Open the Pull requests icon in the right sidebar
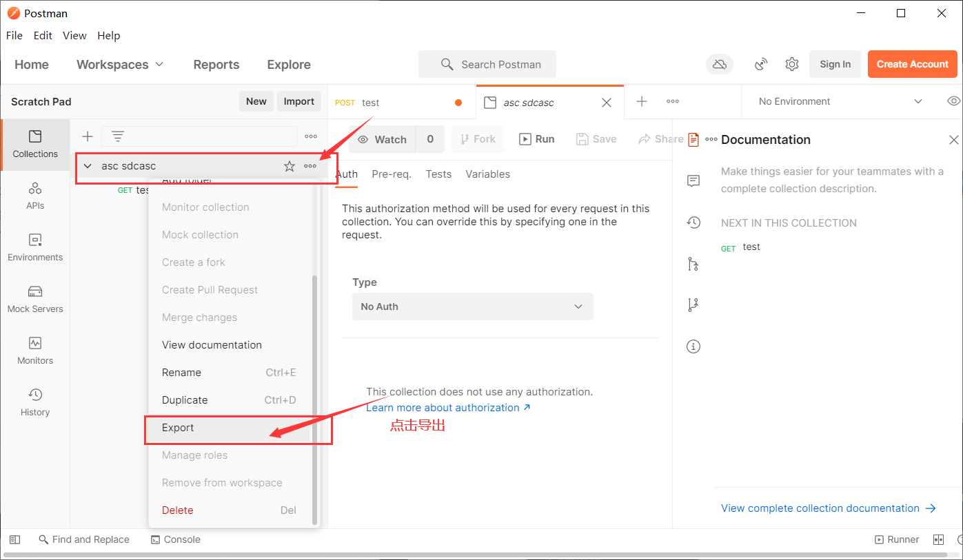This screenshot has width=963, height=560. pos(693,305)
